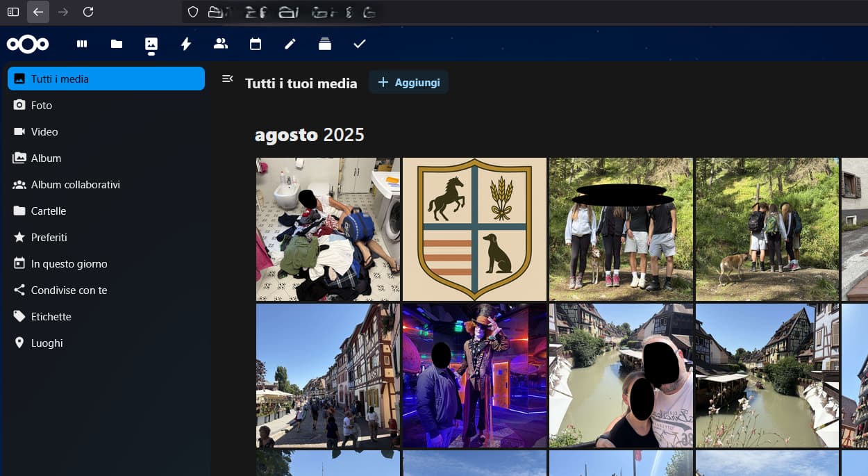The width and height of the screenshot is (868, 476).
Task: Open Etichette in the sidebar
Action: [51, 317]
